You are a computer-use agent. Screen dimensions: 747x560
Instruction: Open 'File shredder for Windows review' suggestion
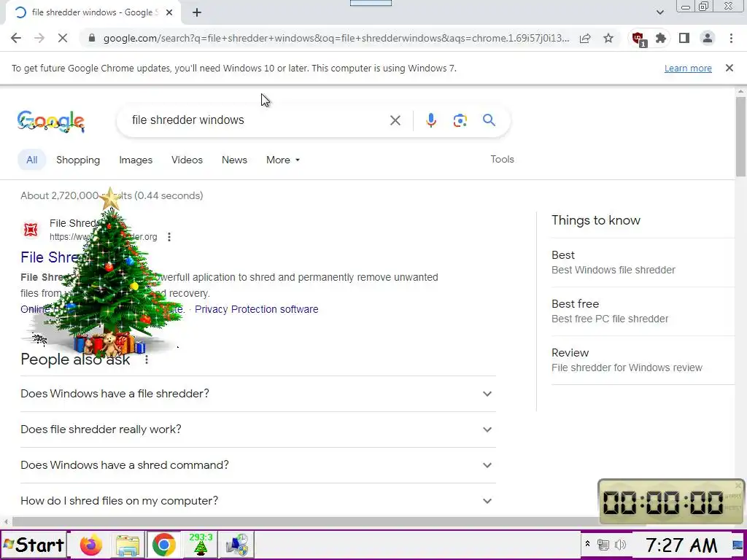pyautogui.click(x=643, y=360)
